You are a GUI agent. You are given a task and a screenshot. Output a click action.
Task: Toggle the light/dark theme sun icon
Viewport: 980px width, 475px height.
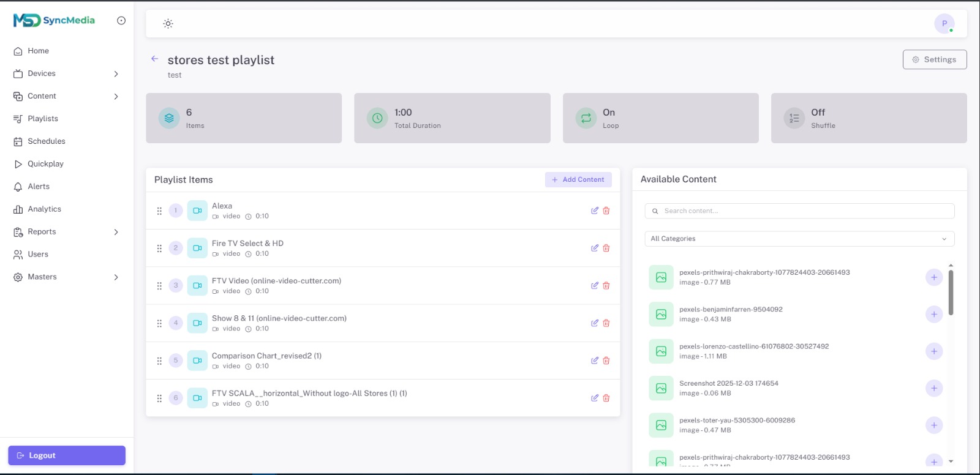[168, 24]
